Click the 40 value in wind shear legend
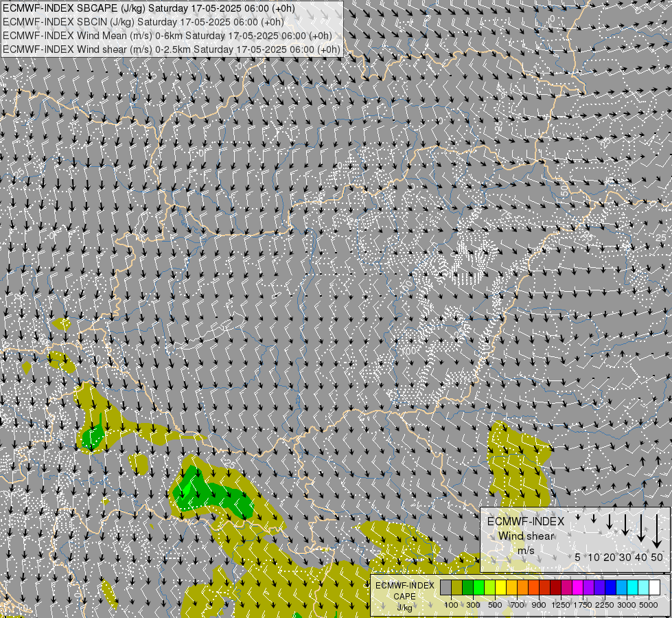Image resolution: width=672 pixels, height=618 pixels. pos(640,557)
